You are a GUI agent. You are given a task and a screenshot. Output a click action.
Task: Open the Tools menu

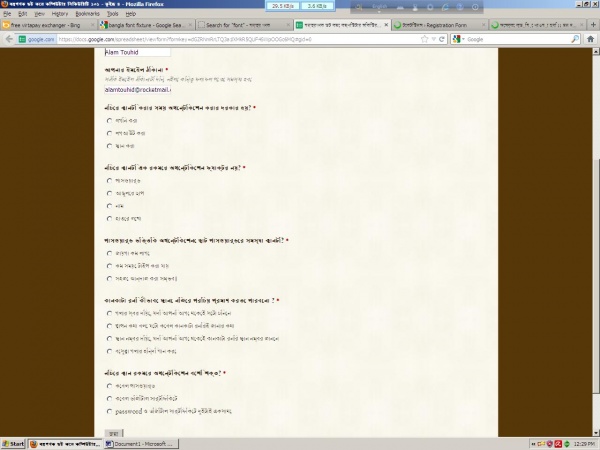point(112,14)
